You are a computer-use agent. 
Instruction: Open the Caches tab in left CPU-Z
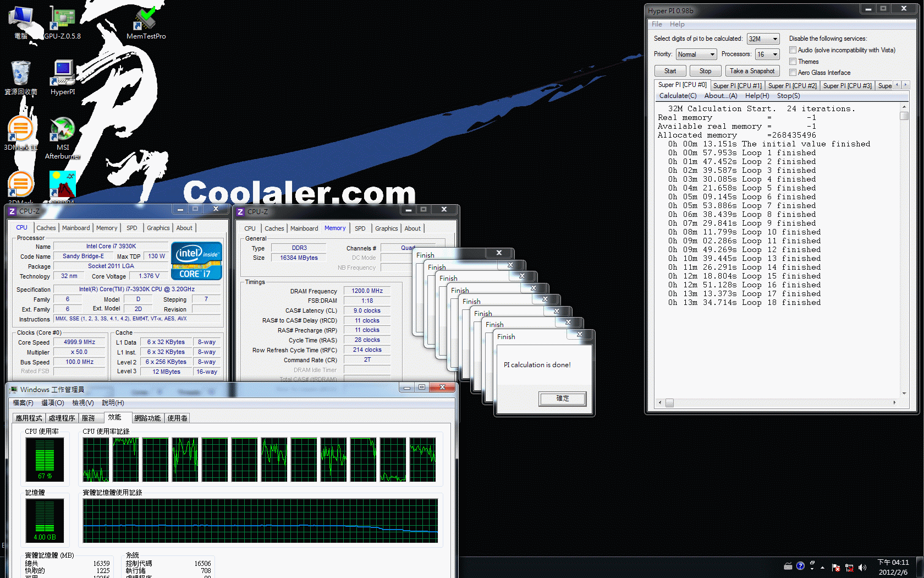coord(46,228)
